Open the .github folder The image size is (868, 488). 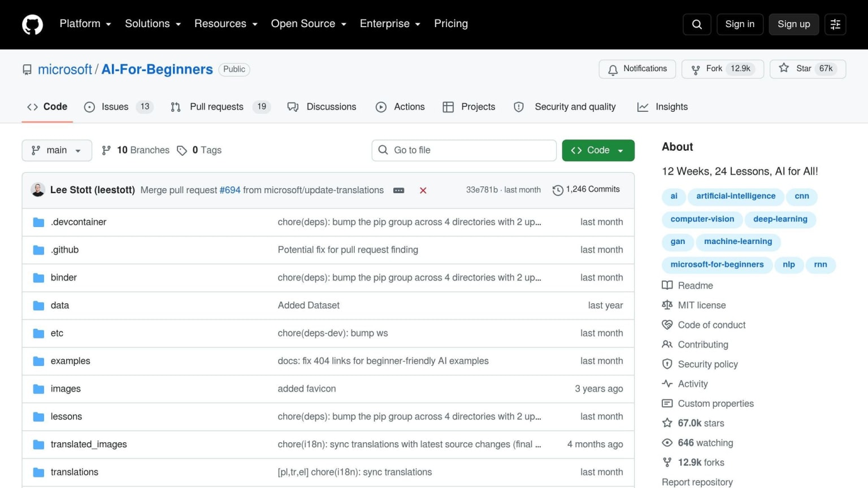pos(64,250)
